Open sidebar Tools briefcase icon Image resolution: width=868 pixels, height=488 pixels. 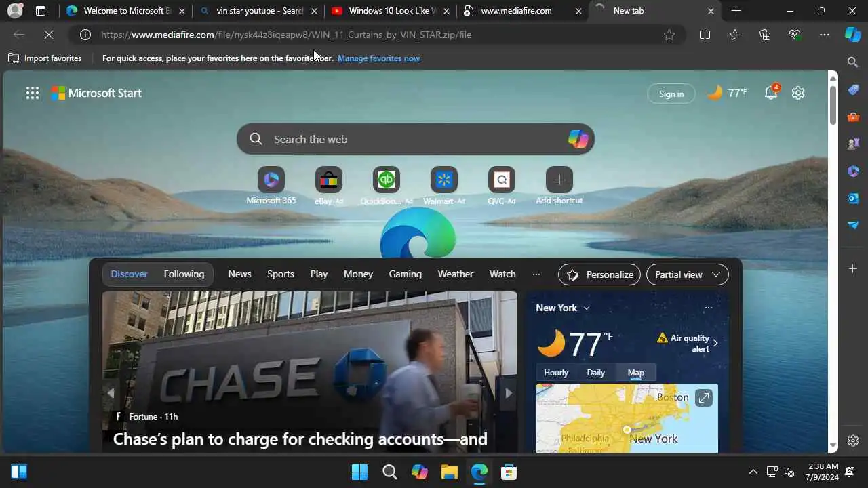click(853, 117)
